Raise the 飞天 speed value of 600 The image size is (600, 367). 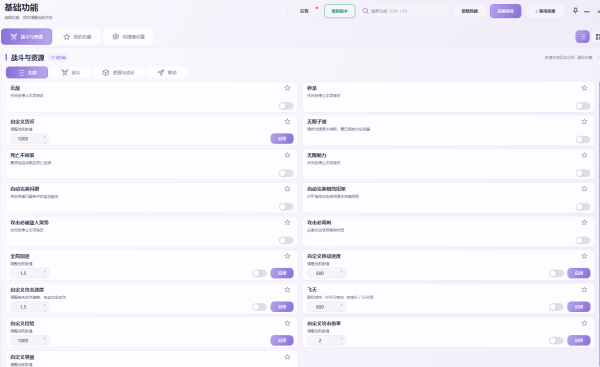(x=342, y=305)
